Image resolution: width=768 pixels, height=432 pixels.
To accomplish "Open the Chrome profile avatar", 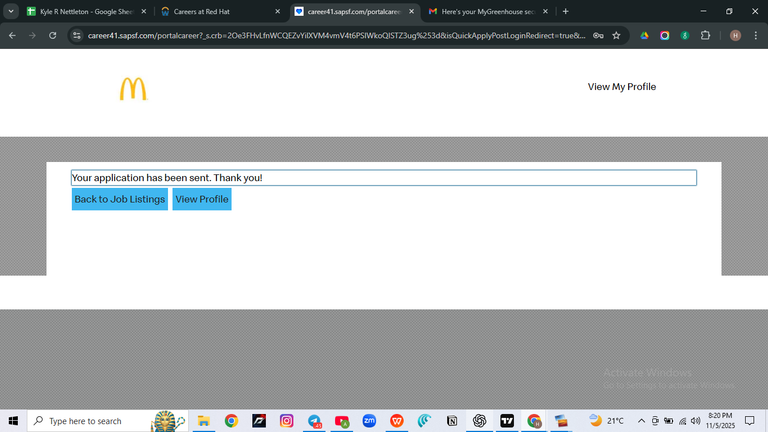I will tap(735, 35).
